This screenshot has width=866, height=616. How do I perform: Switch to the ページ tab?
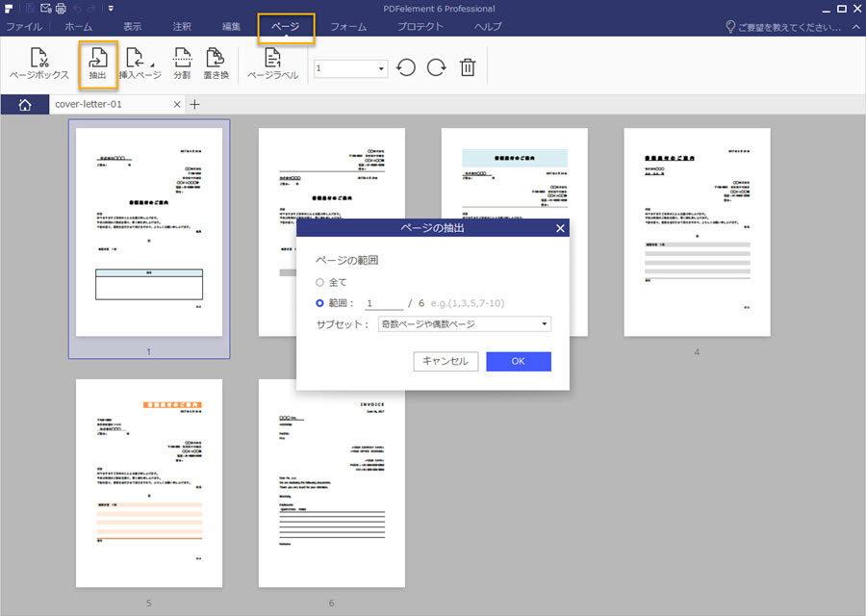(x=286, y=27)
